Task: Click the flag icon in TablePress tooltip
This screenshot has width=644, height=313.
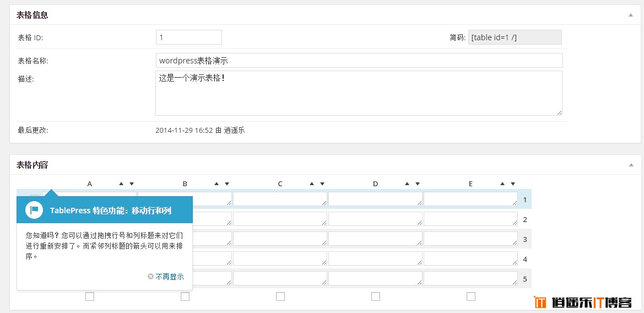Action: click(x=34, y=210)
